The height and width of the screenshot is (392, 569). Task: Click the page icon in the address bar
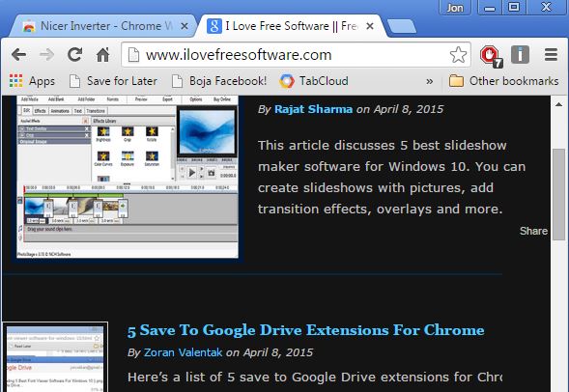(133, 55)
